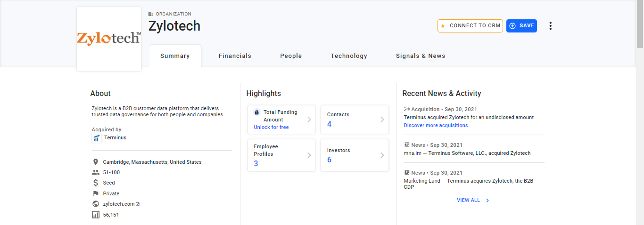
Task: Click the dollar sign icon beside Seed
Action: 96,183
